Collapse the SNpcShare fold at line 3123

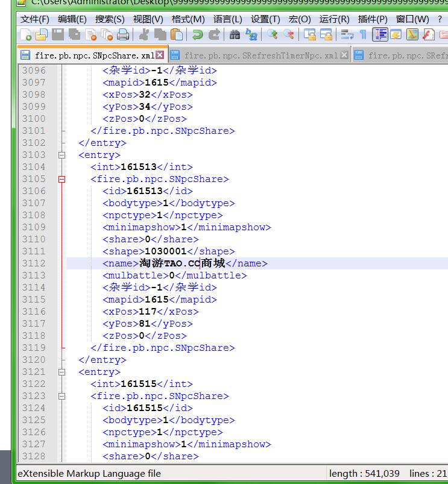62,396
